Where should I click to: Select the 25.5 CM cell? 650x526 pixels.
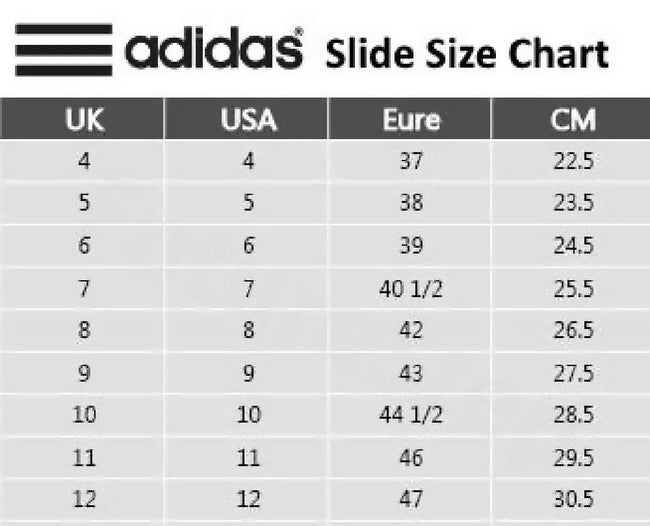click(x=574, y=290)
